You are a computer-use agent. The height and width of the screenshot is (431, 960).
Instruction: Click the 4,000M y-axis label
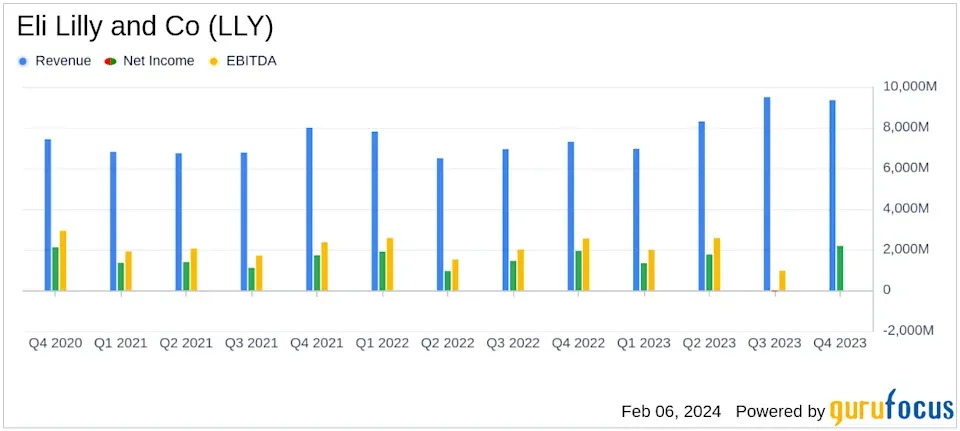(x=906, y=209)
